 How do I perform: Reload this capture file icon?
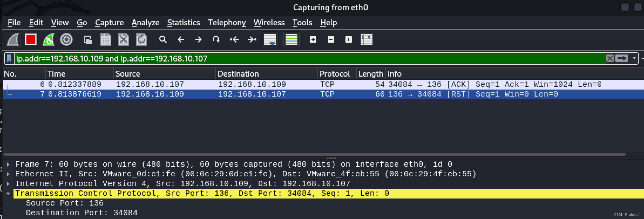(x=141, y=40)
